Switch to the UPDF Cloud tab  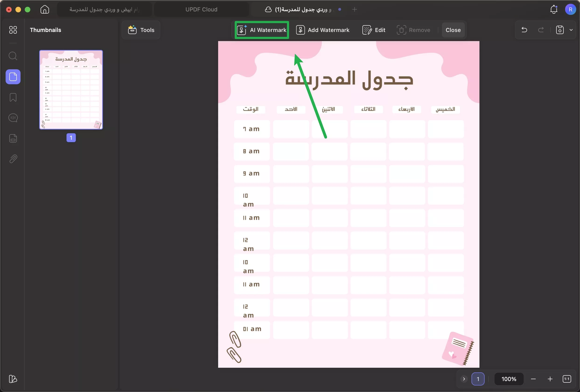point(201,10)
